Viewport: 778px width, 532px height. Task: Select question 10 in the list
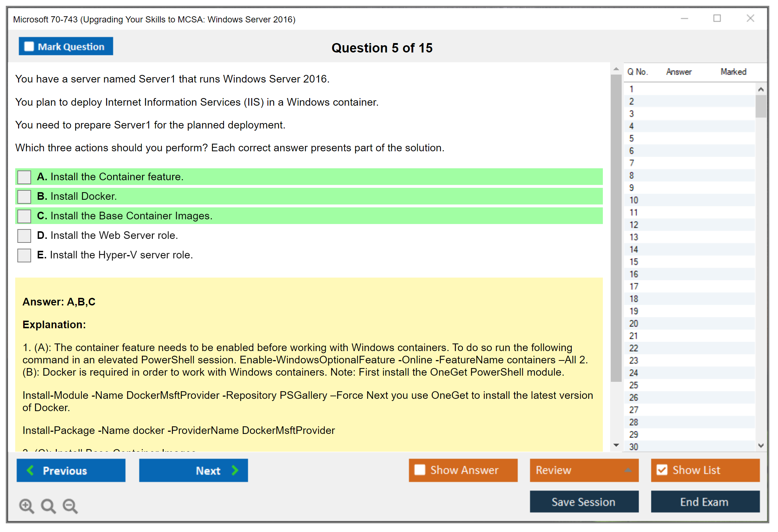(x=634, y=200)
